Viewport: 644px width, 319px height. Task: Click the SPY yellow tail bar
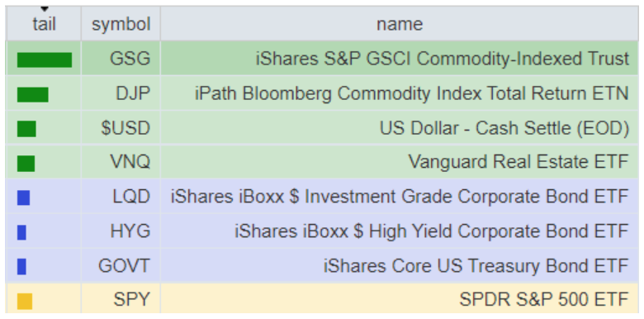pyautogui.click(x=25, y=301)
